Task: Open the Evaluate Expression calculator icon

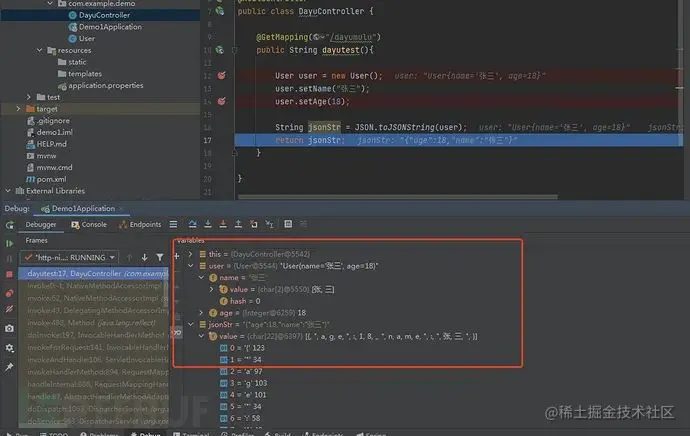Action: [288, 224]
